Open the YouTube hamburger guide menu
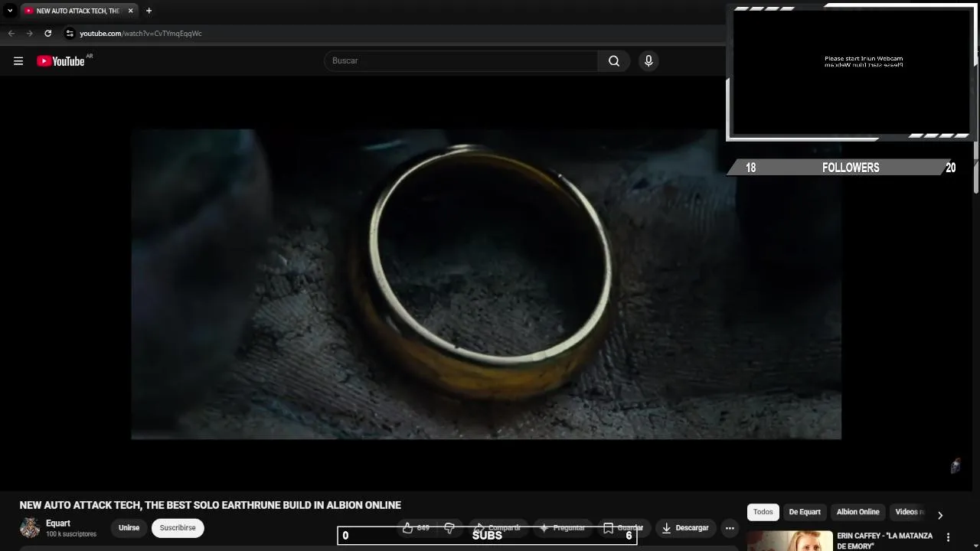The height and width of the screenshot is (551, 980). point(18,61)
